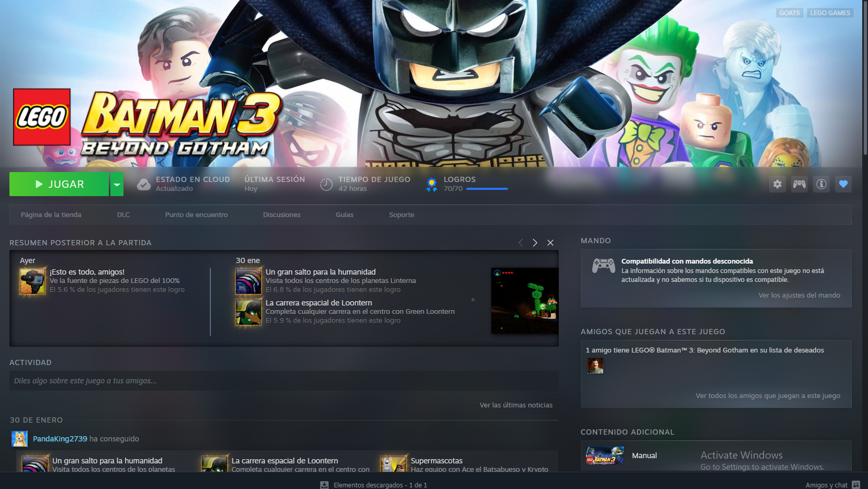Open the Friends and chat icon
Screen dimensions: 868x489
point(856,485)
